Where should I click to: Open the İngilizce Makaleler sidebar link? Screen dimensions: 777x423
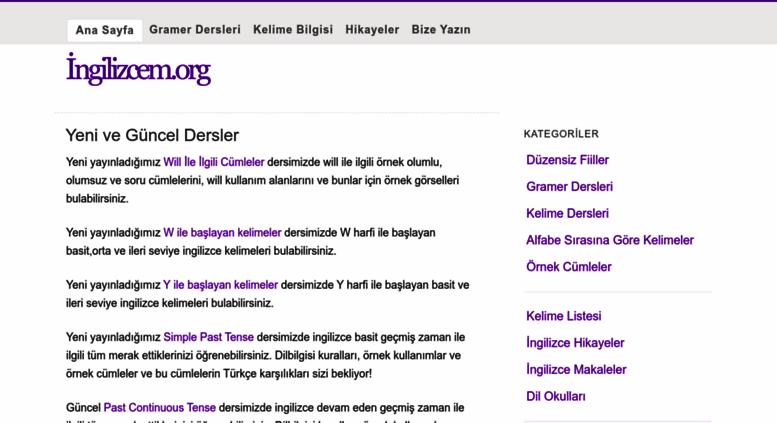pyautogui.click(x=576, y=370)
